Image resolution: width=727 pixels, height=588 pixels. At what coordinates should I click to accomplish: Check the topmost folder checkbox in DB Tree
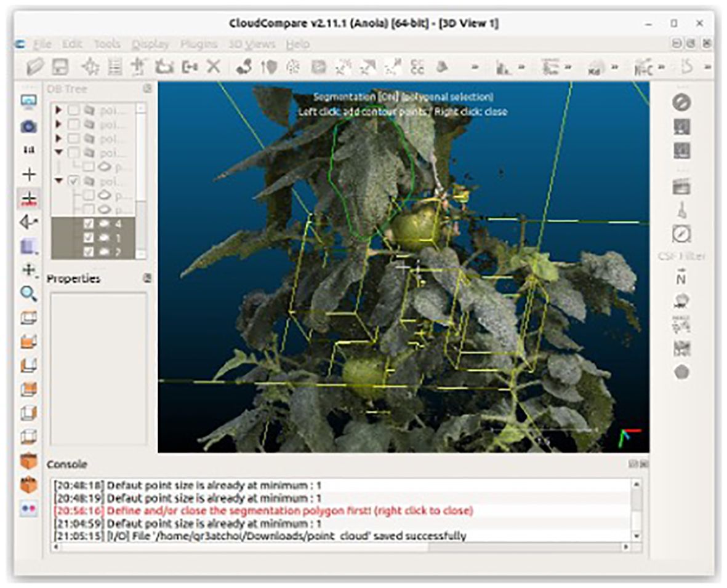74,110
